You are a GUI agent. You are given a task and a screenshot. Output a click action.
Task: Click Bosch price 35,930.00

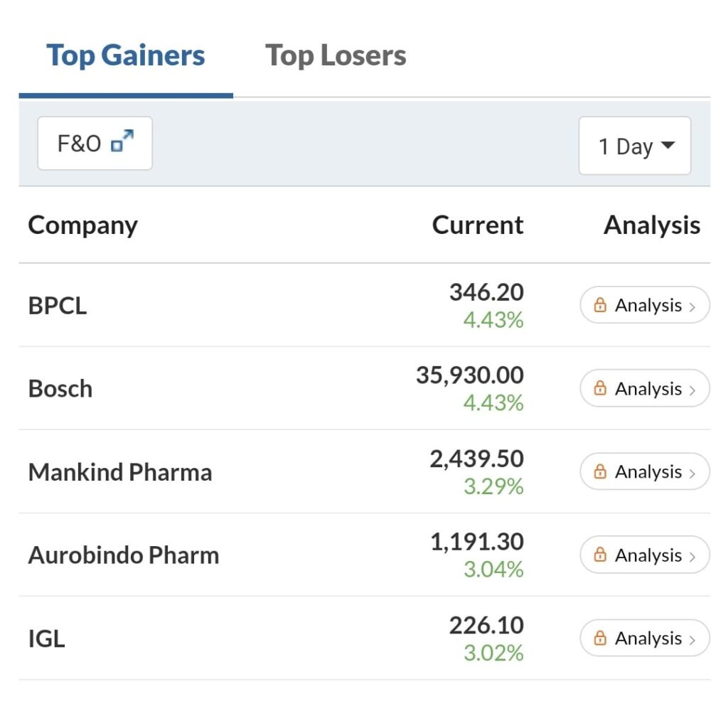(470, 375)
